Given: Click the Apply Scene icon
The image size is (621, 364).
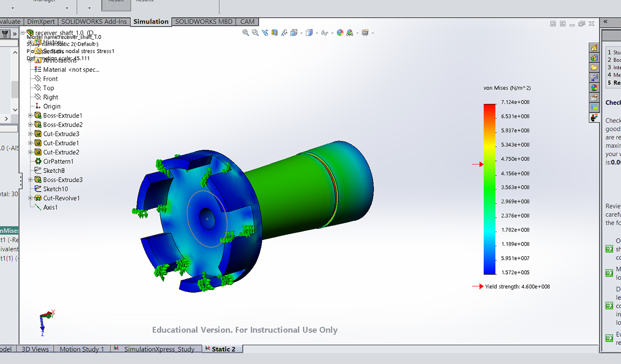Looking at the screenshot, I should point(350,33).
